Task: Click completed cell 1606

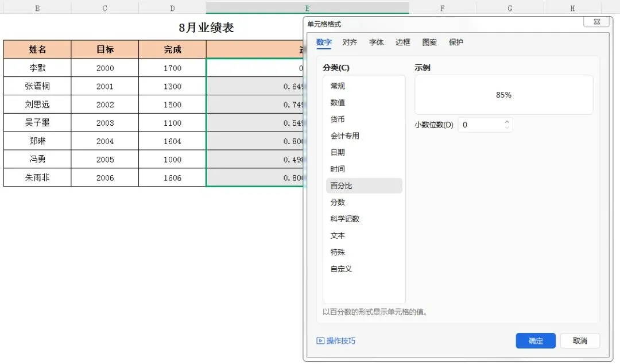Action: (x=172, y=177)
